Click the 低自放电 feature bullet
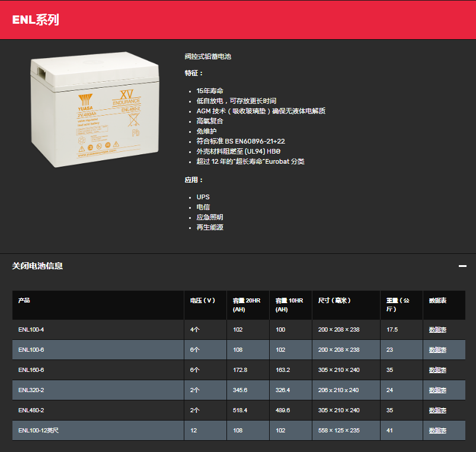This screenshot has width=476, height=452. click(x=236, y=101)
